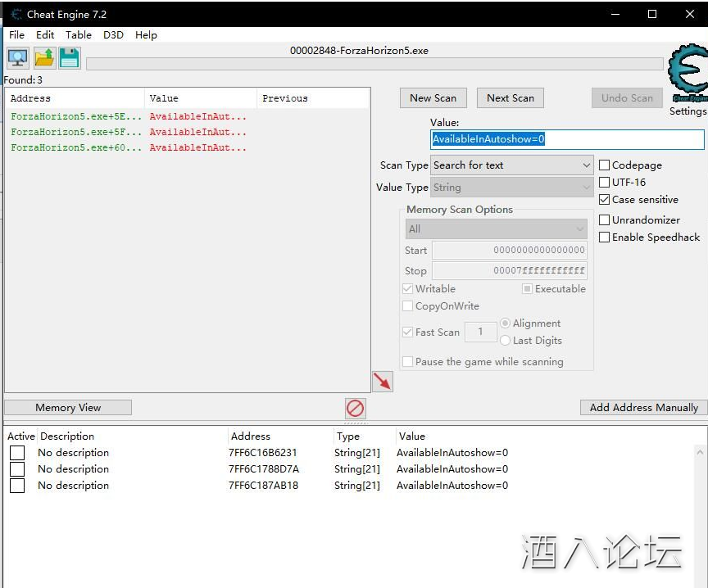
Task: Click the Stop address field
Action: click(x=510, y=271)
